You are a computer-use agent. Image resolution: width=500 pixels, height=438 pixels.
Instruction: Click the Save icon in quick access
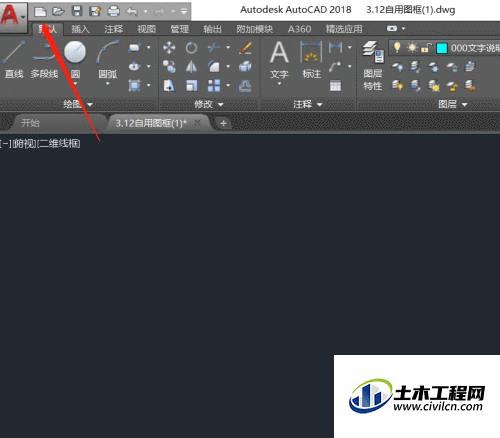[77, 12]
